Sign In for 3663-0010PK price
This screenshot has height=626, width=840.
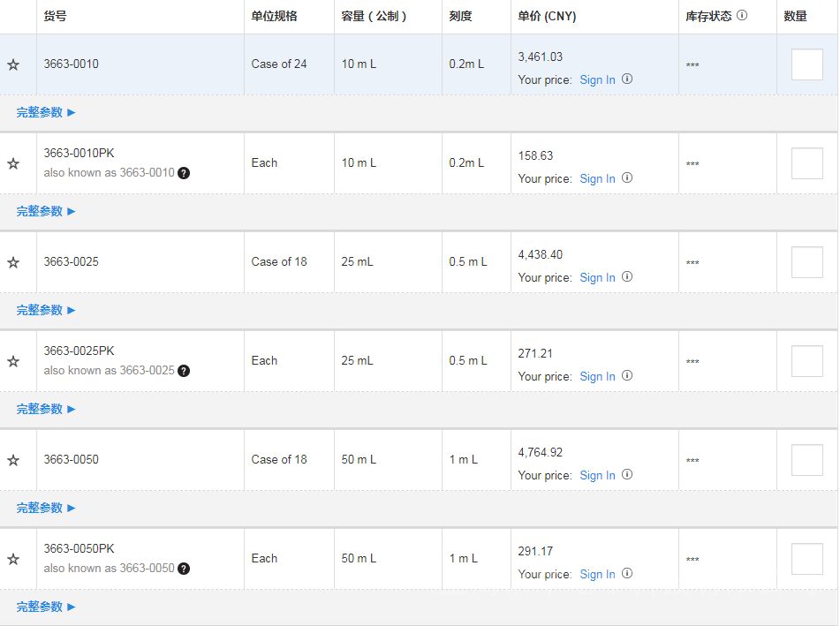pos(597,178)
